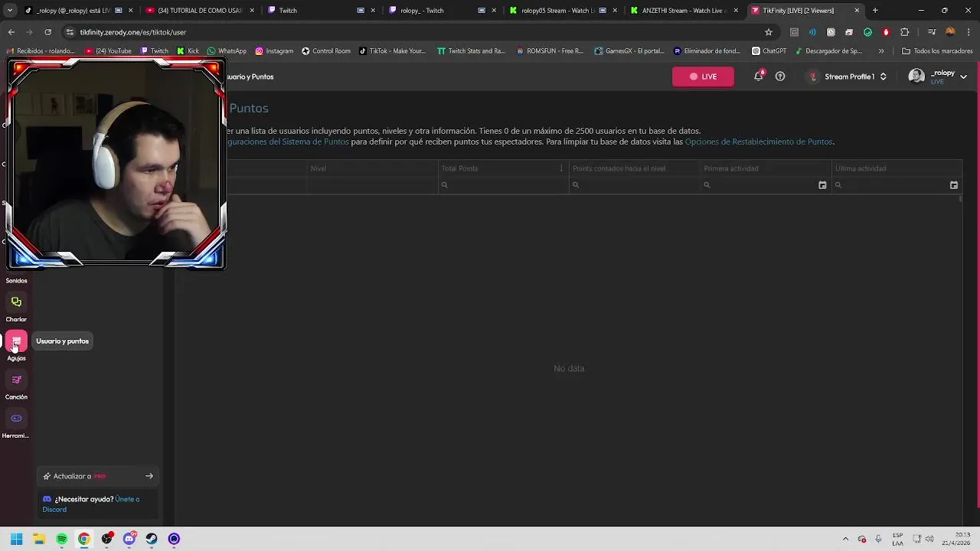Open Chrome tab search dropdown
The height and width of the screenshot is (551, 980).
point(10,11)
